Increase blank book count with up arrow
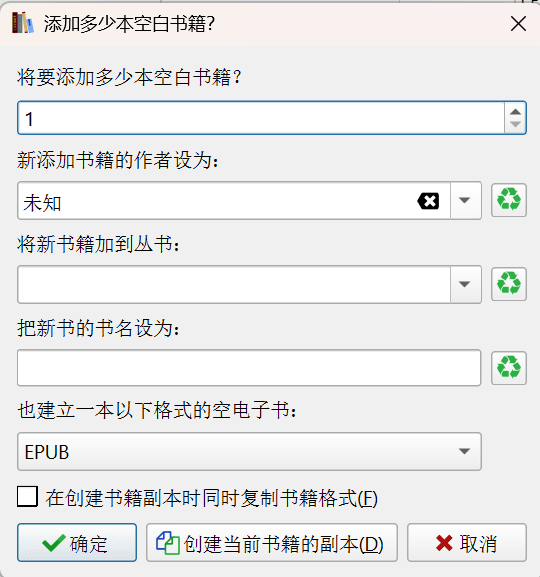Viewport: 540px width, 577px height. point(515,112)
